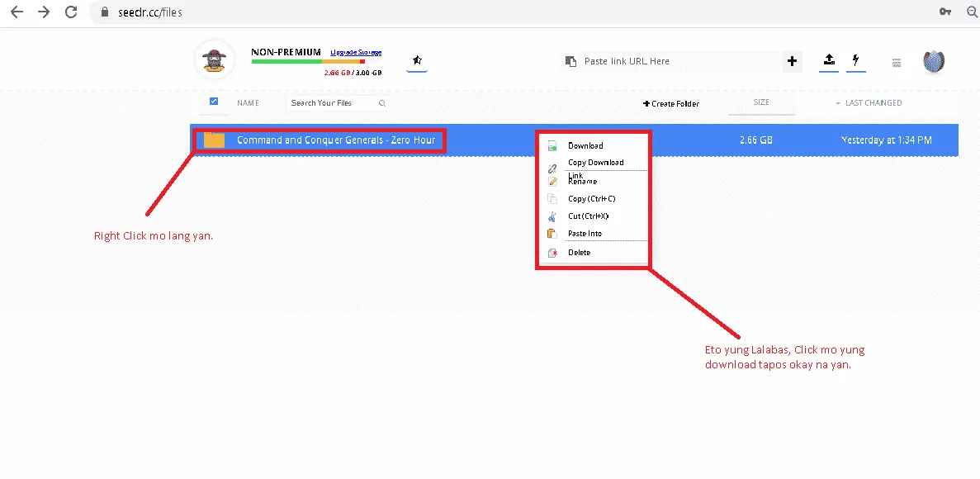Choose Cut (Ctrl+X) from context menu

588,216
